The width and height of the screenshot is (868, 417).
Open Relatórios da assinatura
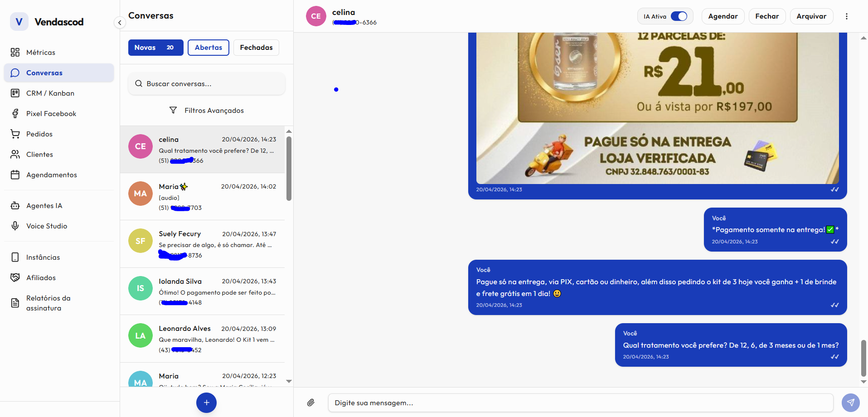tap(48, 303)
